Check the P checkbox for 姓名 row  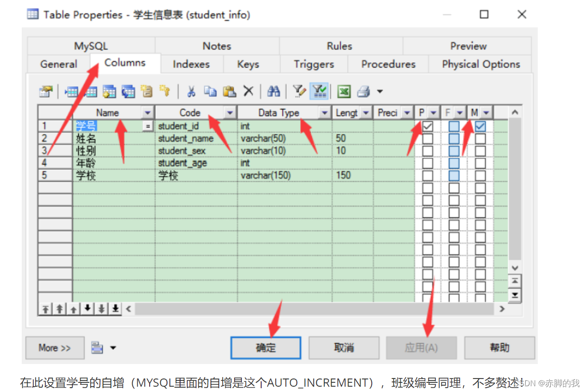428,138
